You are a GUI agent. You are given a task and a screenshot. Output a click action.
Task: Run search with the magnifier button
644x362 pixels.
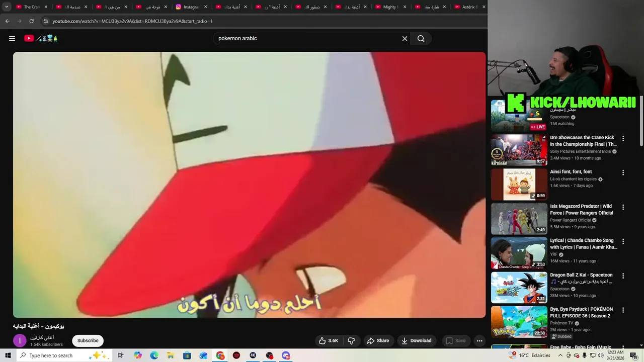tap(421, 39)
